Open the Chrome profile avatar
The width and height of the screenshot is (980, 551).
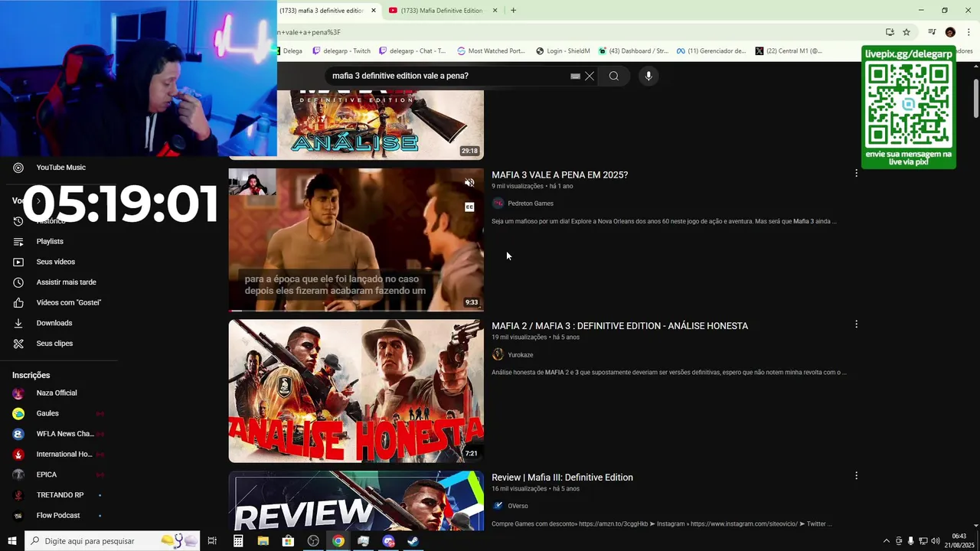point(950,32)
